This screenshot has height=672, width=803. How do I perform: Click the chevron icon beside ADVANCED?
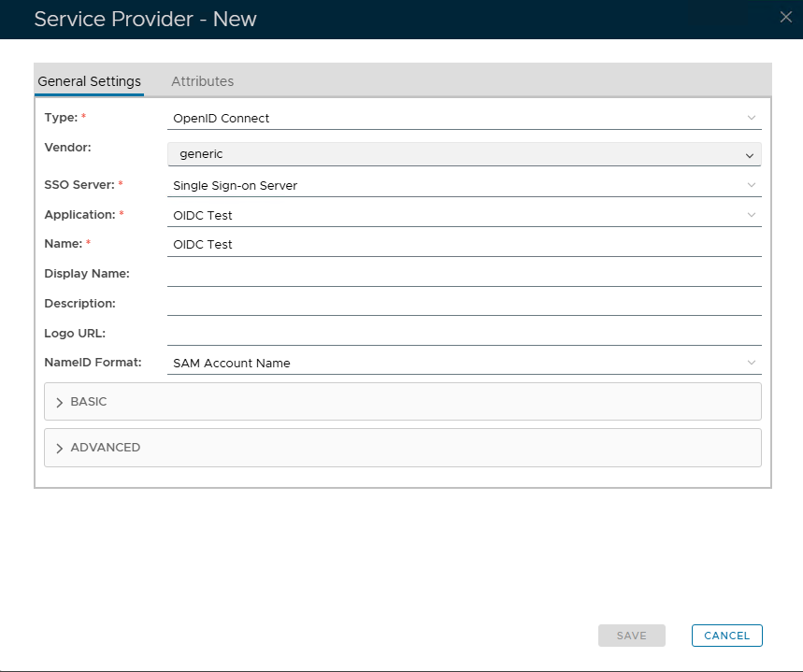click(x=60, y=449)
